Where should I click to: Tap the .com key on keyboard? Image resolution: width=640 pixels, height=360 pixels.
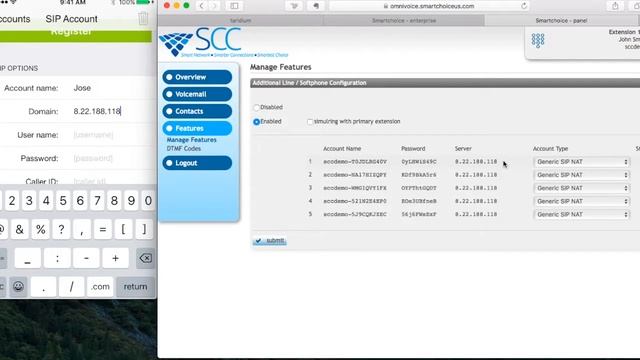[x=100, y=287]
